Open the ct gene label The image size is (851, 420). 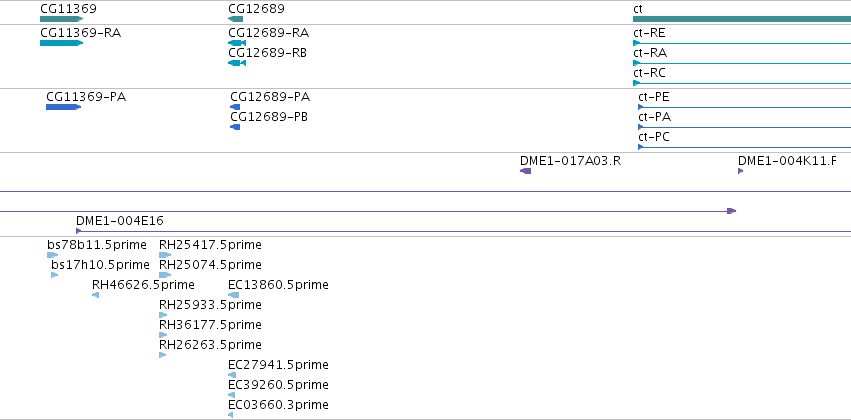638,9
